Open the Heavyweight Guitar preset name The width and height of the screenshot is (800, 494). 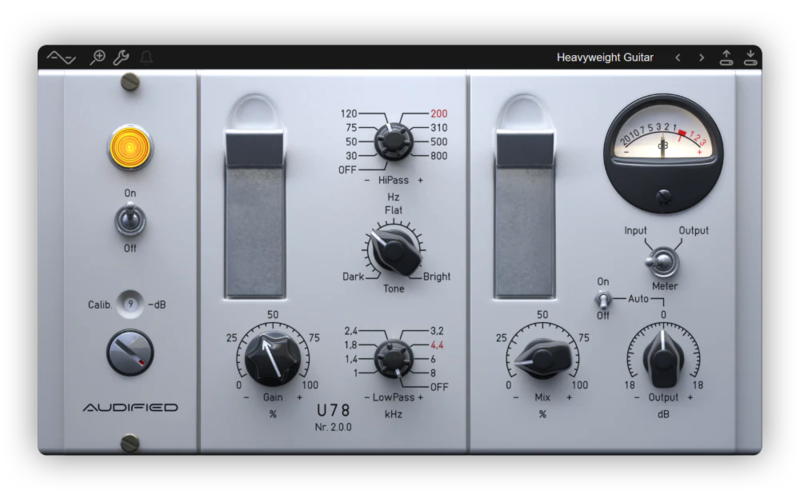605,58
